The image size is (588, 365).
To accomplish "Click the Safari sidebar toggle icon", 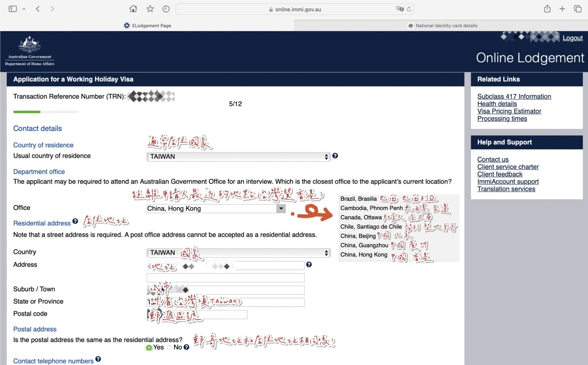I will click(13, 9).
